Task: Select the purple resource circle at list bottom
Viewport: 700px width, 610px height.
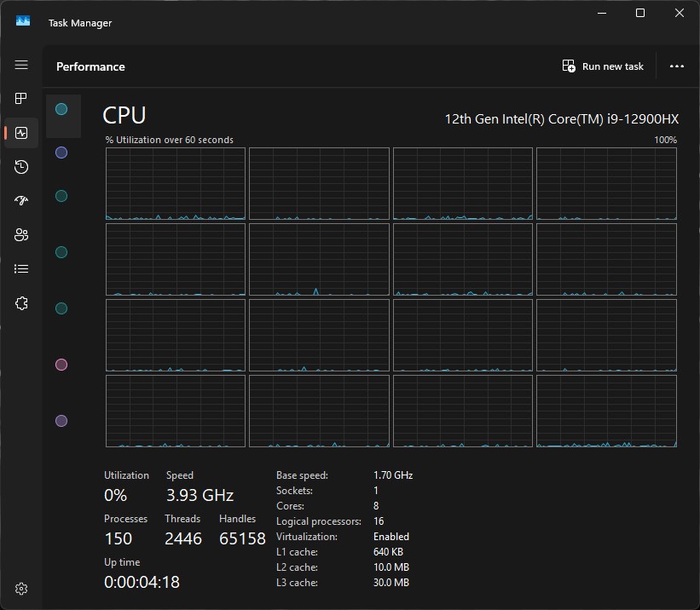Action: (61, 421)
